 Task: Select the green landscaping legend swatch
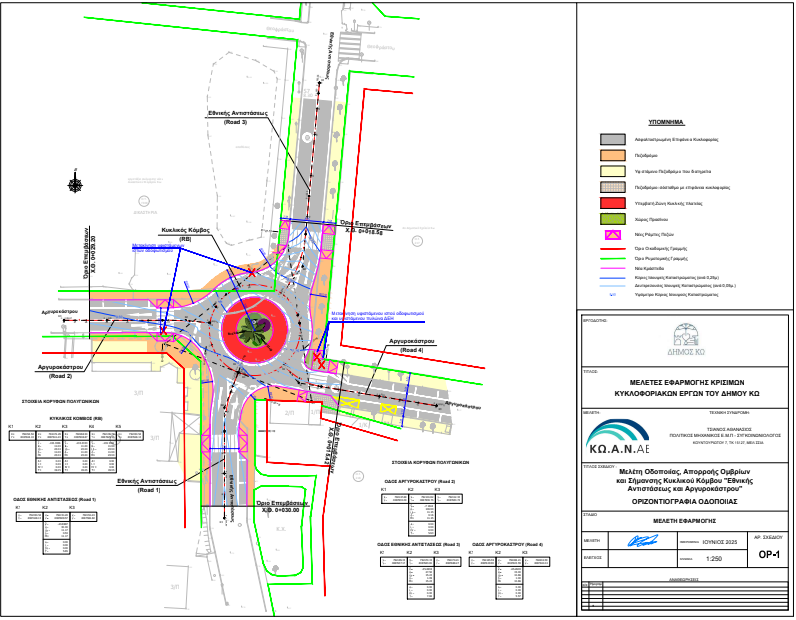click(611, 217)
